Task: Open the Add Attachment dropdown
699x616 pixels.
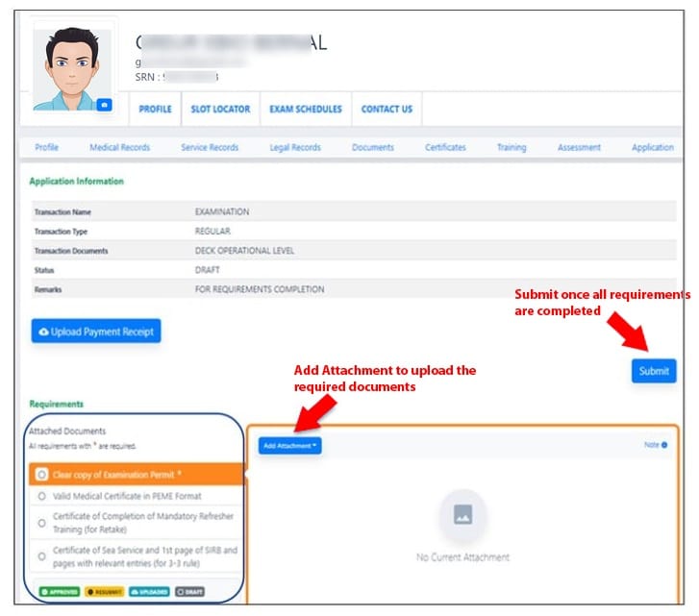Action: point(289,446)
